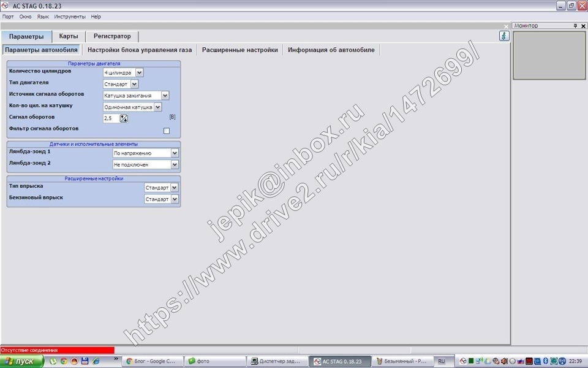
Task: Click the dark red square tray icon
Action: pyautogui.click(x=529, y=361)
